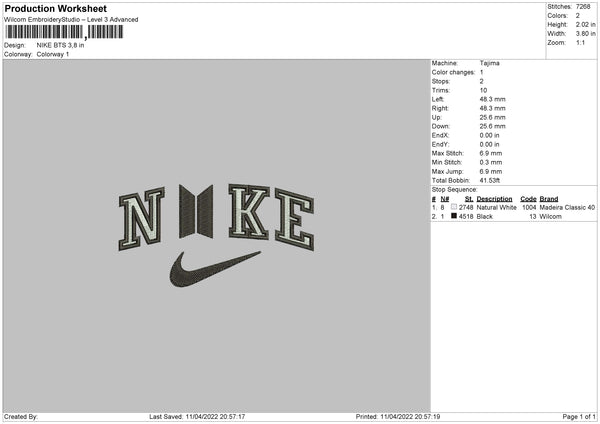600x424 pixels.
Task: Click the Nike swoosh in the design
Action: coord(215,269)
